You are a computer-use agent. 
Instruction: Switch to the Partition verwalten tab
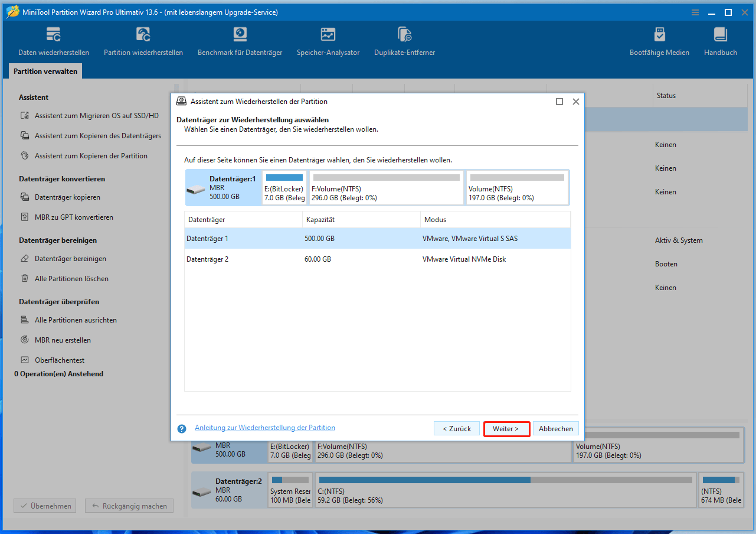[x=45, y=71]
